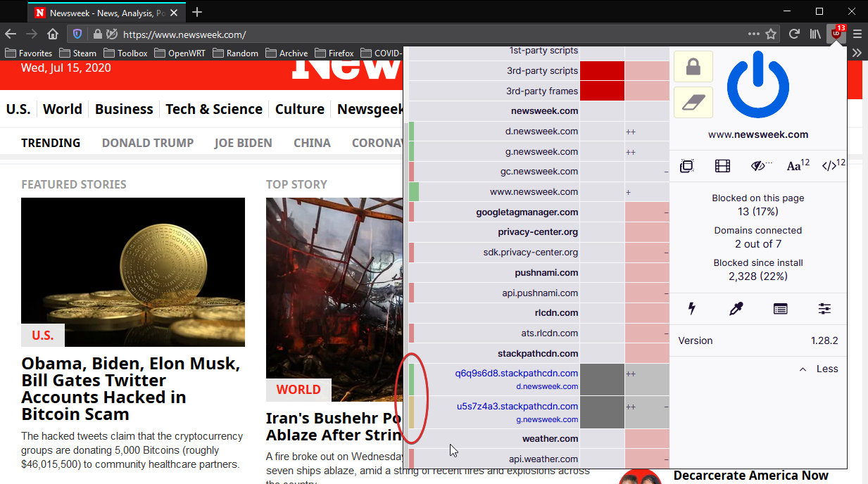Toggle cosmetic filtering for this site
Viewport: 868px width, 484px height.
pos(758,166)
